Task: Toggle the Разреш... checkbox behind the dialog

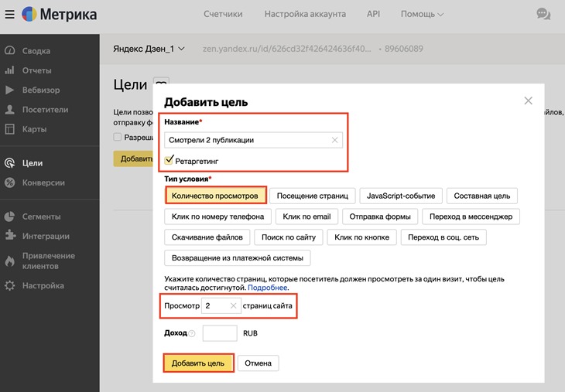Action: [x=117, y=137]
